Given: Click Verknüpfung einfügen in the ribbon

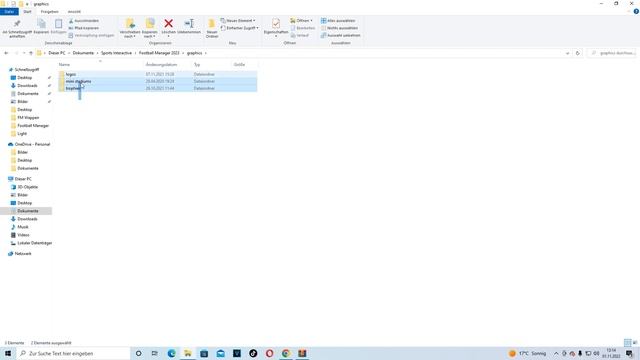Looking at the screenshot, I should click(x=91, y=35).
